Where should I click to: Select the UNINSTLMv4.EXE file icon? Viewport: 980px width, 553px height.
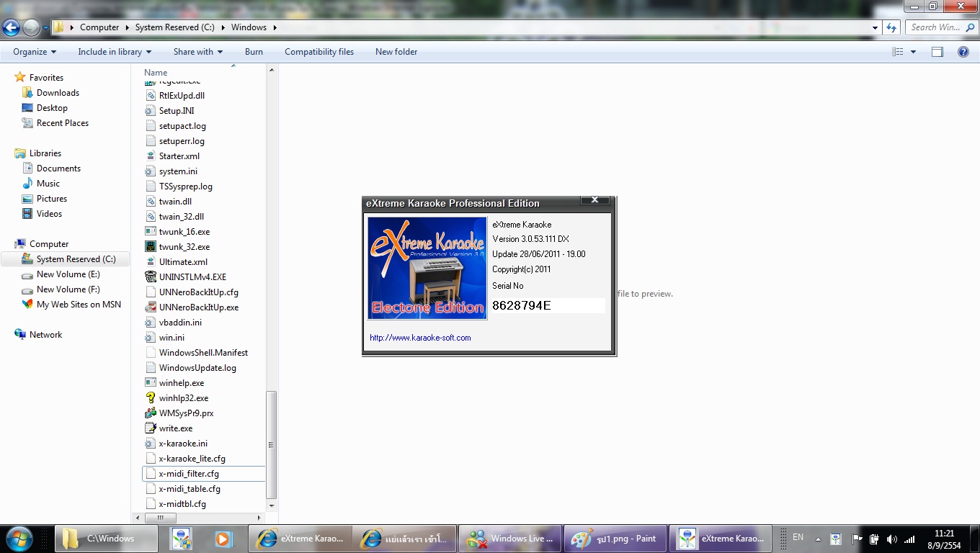tap(151, 277)
